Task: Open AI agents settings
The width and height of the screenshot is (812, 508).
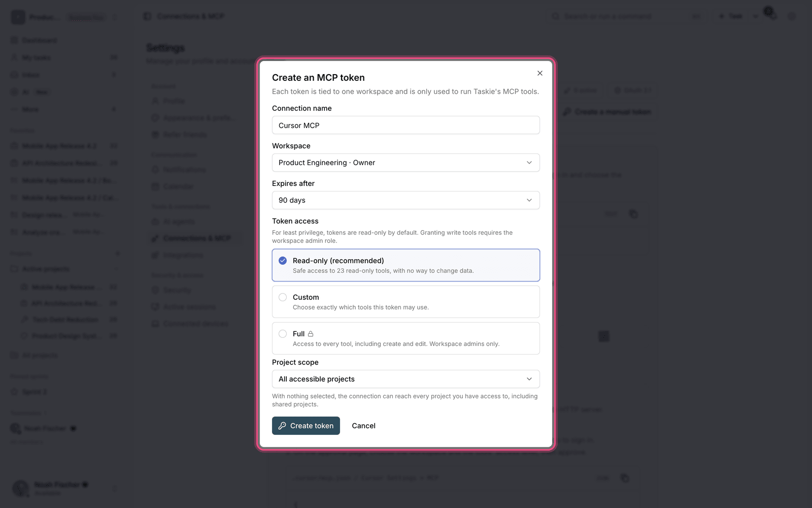Action: (195, 221)
